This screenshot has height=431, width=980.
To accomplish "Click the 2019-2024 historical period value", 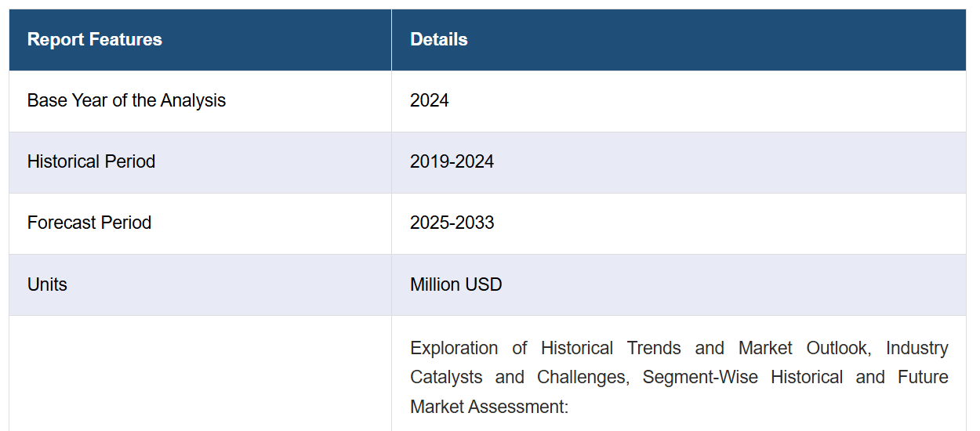I will [452, 161].
